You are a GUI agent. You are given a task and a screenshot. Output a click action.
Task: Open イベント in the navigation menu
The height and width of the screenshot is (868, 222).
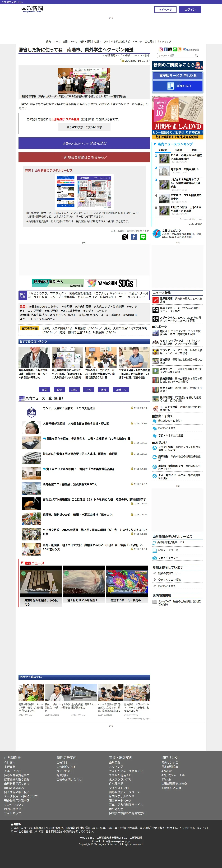pyautogui.click(x=137, y=41)
